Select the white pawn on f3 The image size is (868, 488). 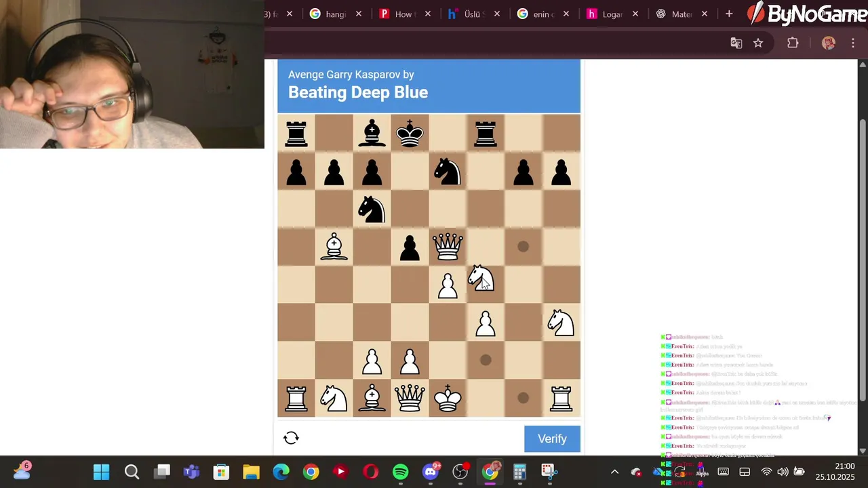pyautogui.click(x=486, y=323)
